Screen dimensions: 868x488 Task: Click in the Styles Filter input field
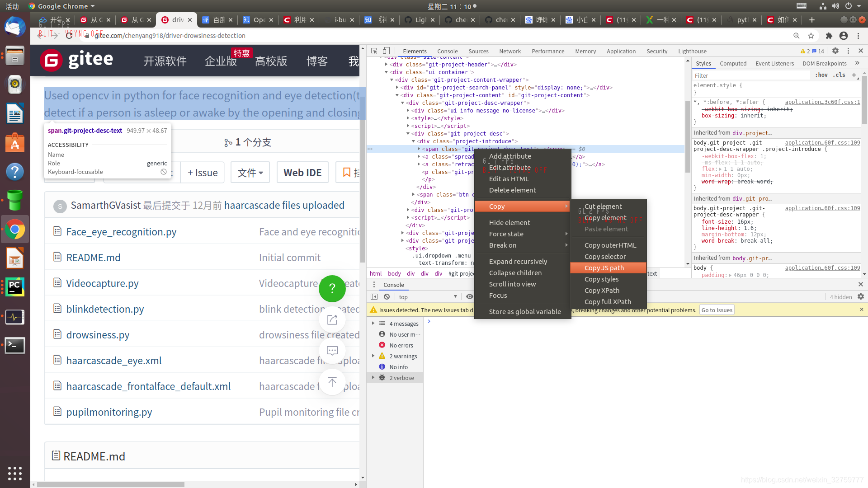751,75
